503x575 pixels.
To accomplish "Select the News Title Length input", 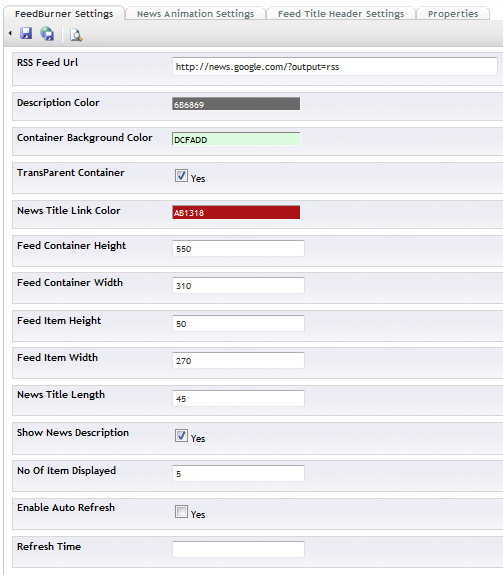I will tap(238, 399).
